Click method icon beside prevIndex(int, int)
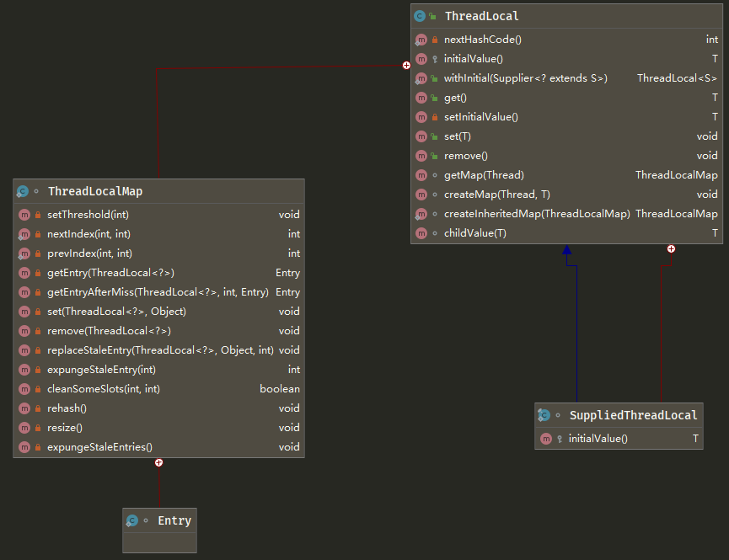 pyautogui.click(x=24, y=253)
